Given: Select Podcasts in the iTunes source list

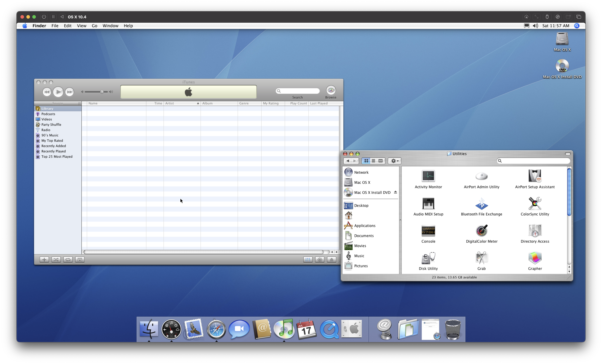Looking at the screenshot, I should click(x=58, y=114).
